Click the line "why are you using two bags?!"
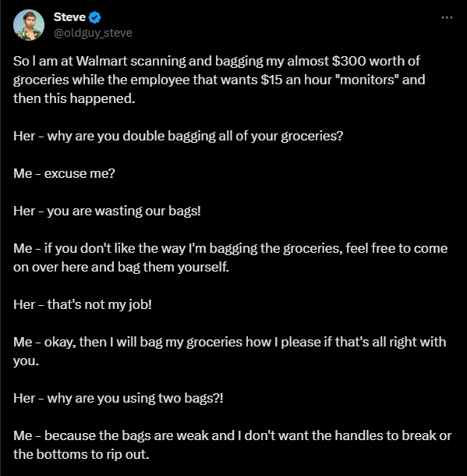 tap(119, 398)
